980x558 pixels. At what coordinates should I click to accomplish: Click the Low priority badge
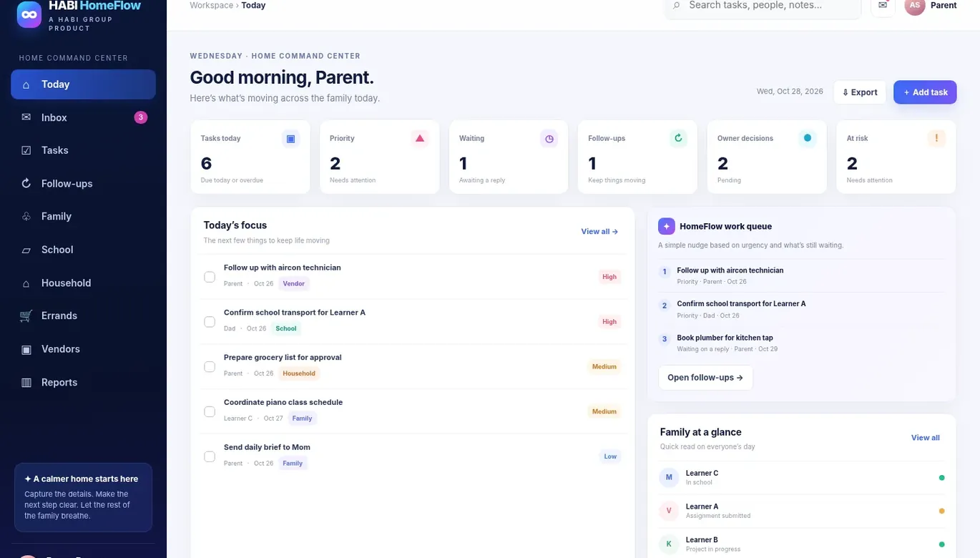click(x=610, y=456)
